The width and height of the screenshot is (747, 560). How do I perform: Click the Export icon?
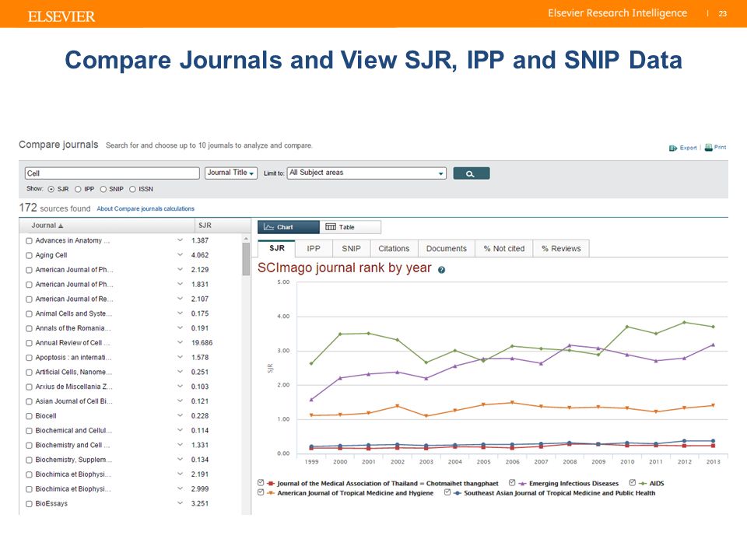pos(673,148)
